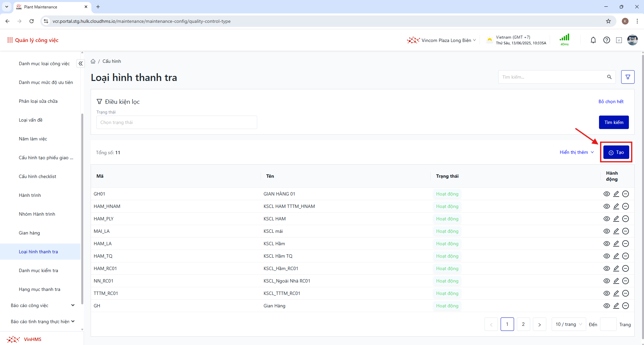Expand Báo cáo công việc menu

(42, 305)
